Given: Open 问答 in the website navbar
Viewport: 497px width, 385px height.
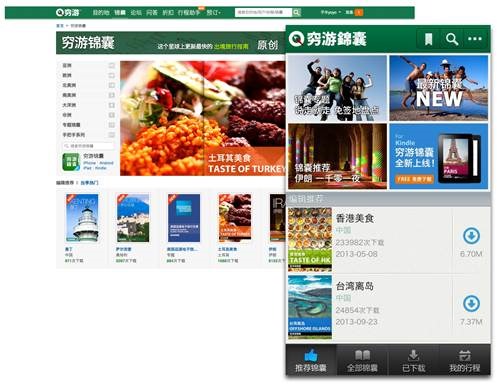Looking at the screenshot, I should 152,13.
